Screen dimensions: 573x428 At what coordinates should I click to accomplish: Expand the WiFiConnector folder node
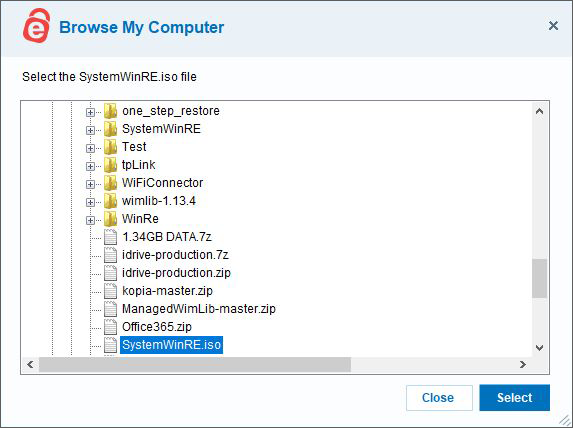[90, 184]
